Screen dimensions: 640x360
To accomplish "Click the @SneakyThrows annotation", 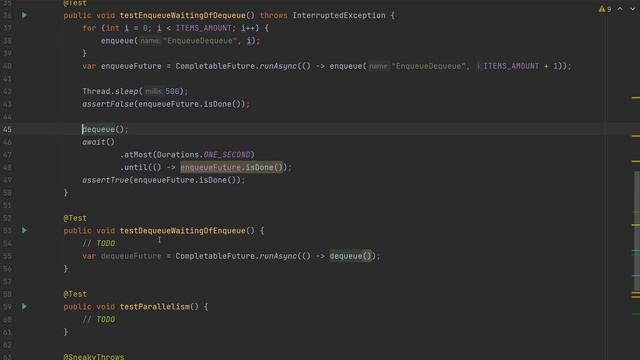I will pyautogui.click(x=94, y=357).
